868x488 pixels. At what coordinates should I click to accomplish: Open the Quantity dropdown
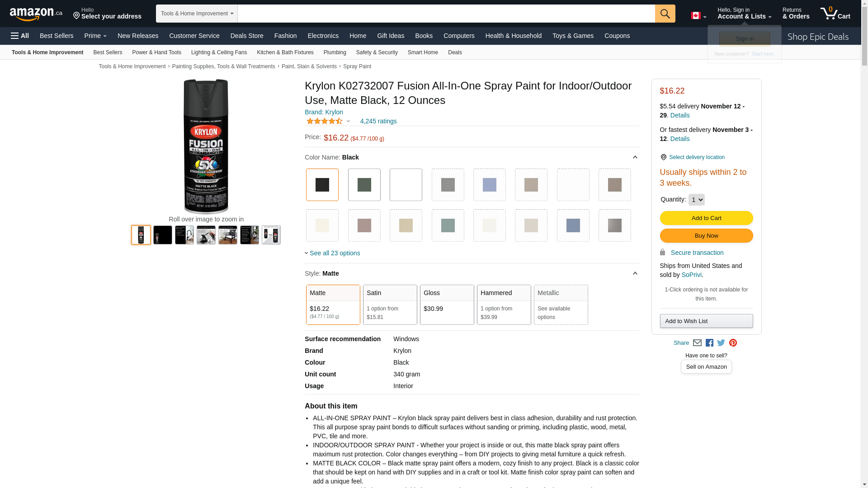[696, 200]
